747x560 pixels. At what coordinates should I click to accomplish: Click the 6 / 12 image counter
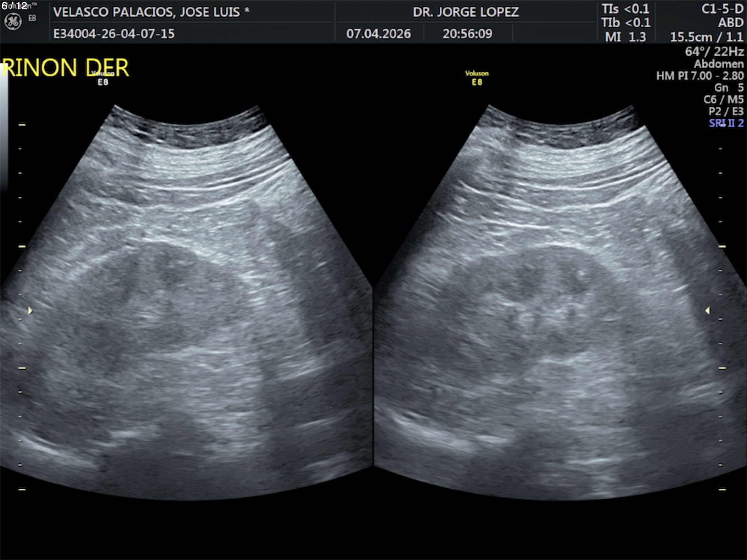pyautogui.click(x=14, y=6)
